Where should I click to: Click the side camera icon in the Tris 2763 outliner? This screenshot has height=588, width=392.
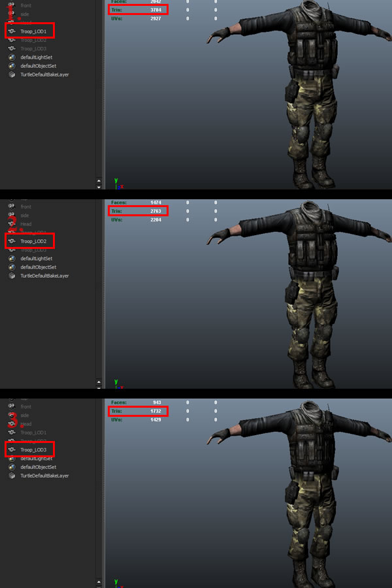12,215
